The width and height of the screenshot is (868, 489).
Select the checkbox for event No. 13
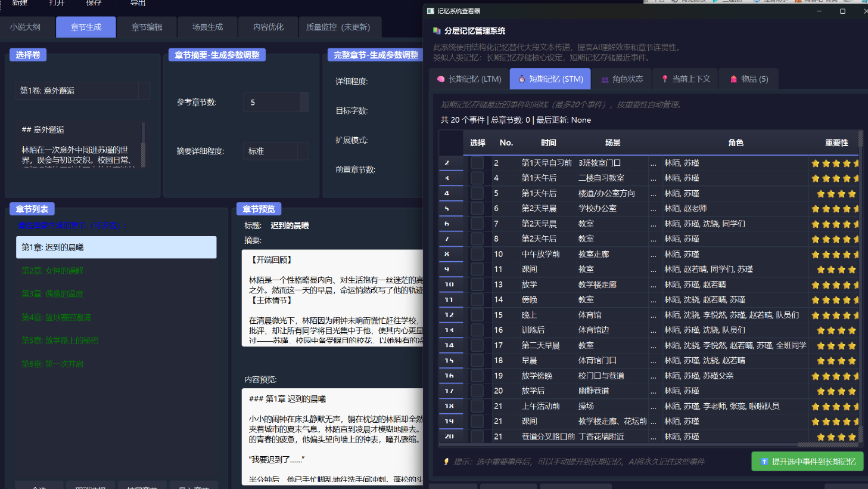477,284
